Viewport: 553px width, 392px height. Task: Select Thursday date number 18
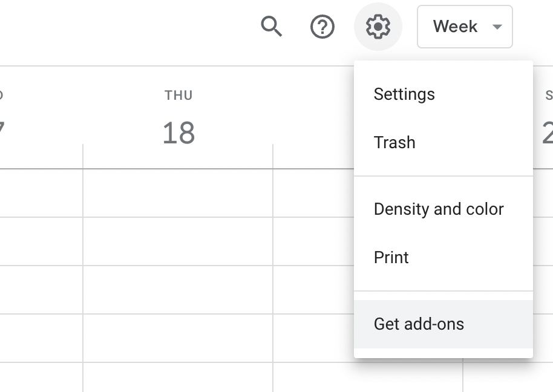point(178,133)
